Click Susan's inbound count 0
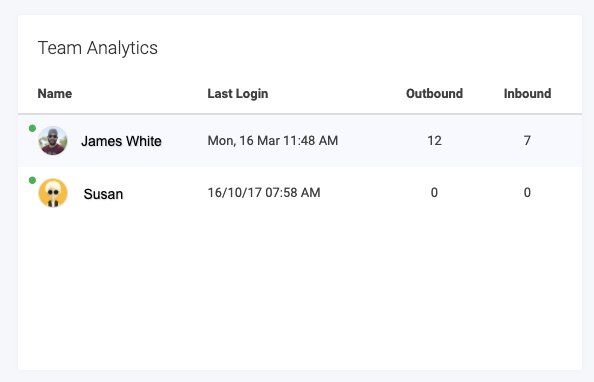The image size is (594, 382). 527,193
